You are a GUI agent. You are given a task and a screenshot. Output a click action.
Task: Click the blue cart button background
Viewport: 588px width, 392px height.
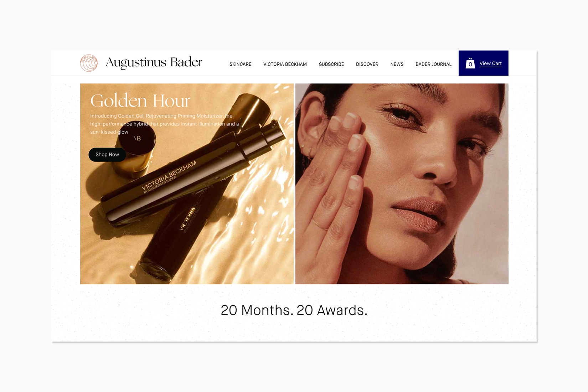[483, 63]
